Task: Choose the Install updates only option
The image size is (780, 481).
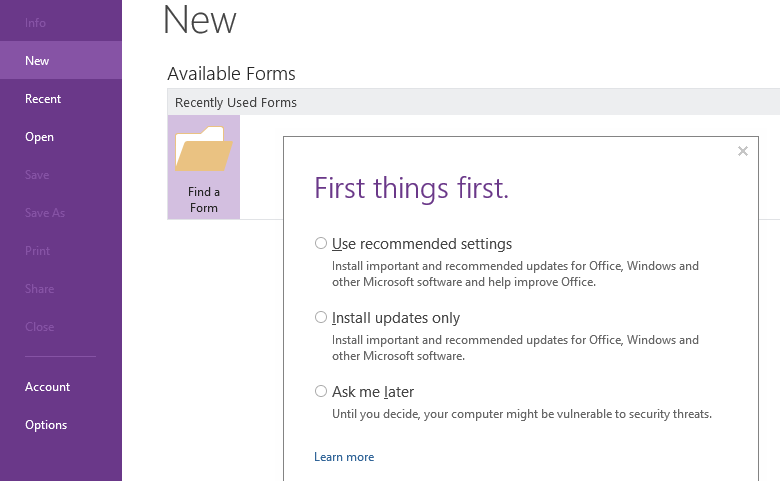Action: pyautogui.click(x=321, y=317)
